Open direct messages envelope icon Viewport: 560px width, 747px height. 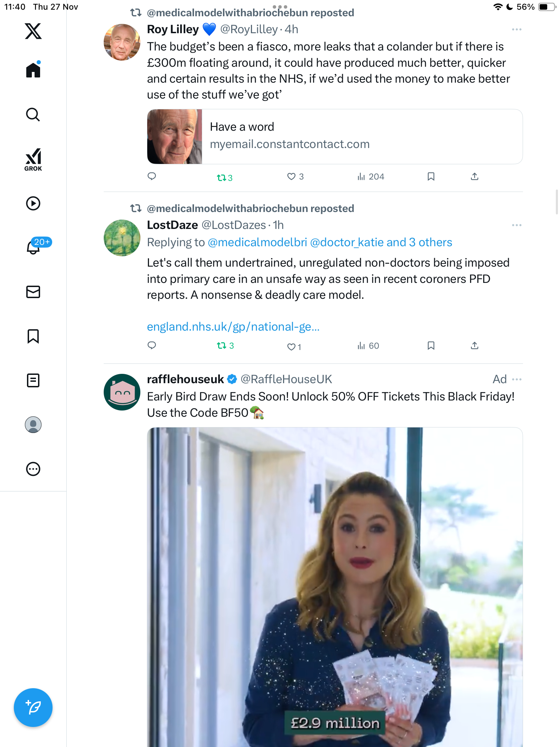pyautogui.click(x=33, y=292)
